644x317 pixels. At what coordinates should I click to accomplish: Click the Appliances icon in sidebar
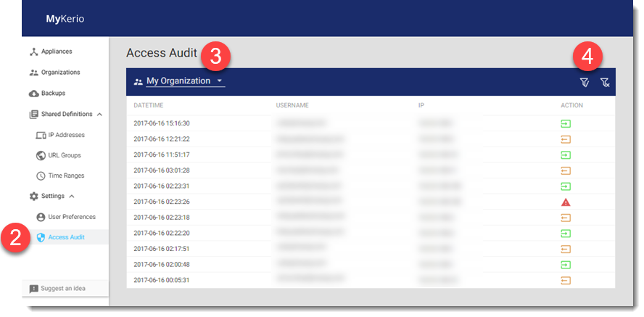[33, 52]
